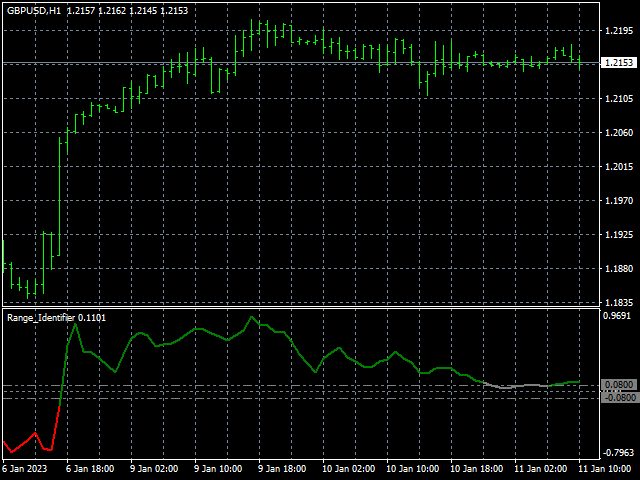
Task: Click the 10 Jan 02:00 time label
Action: coord(349,468)
